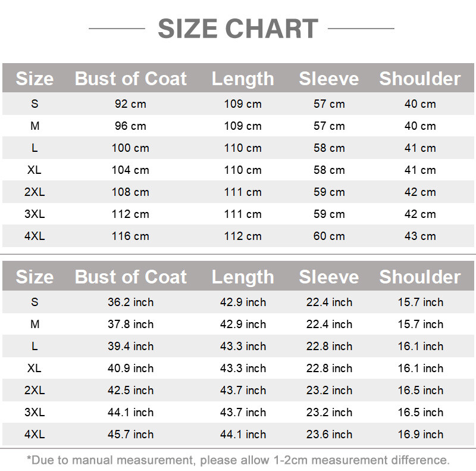Select the 39.4 inch bust value
This screenshot has height=471, width=476.
pos(130,346)
